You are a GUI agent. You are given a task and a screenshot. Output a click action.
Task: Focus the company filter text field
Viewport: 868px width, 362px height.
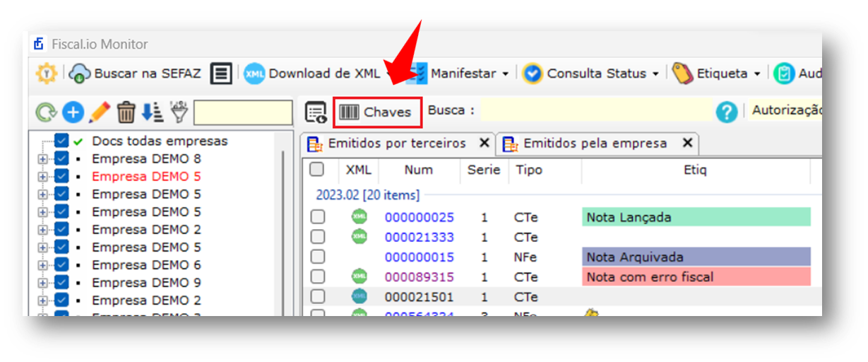click(243, 112)
